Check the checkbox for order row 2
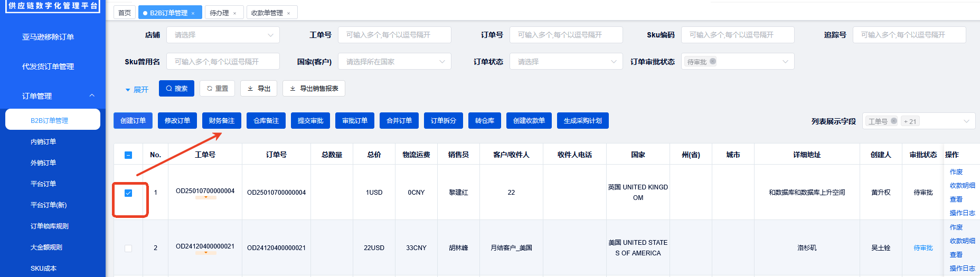This screenshot has width=980, height=277. (128, 249)
